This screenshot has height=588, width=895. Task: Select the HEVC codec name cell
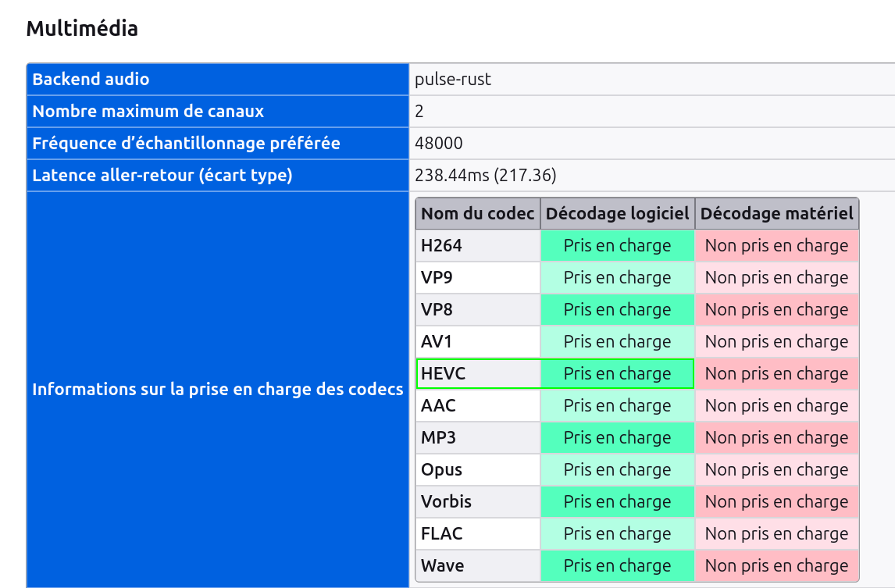click(478, 373)
